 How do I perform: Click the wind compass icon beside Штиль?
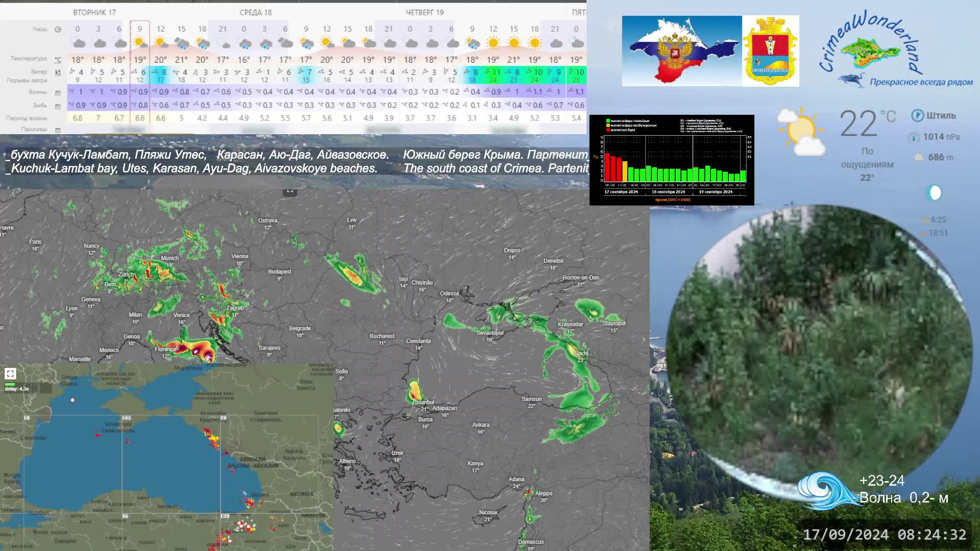point(917,115)
